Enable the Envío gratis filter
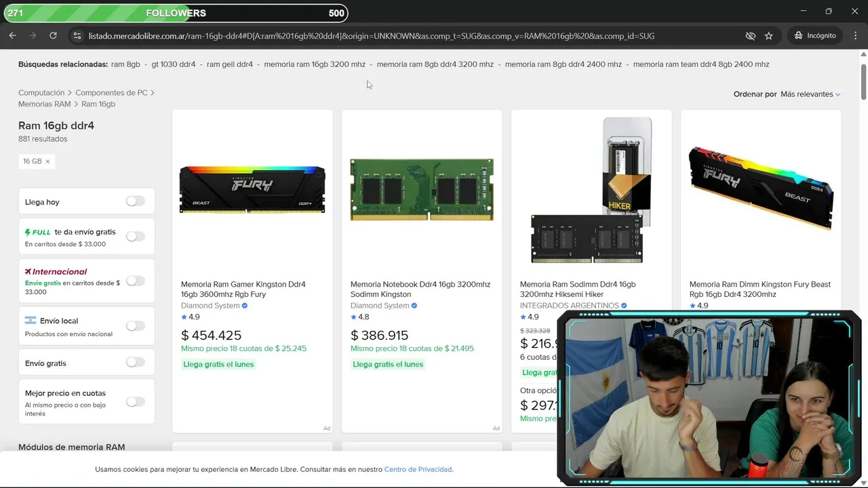Viewport: 868px width, 488px height. (x=135, y=363)
